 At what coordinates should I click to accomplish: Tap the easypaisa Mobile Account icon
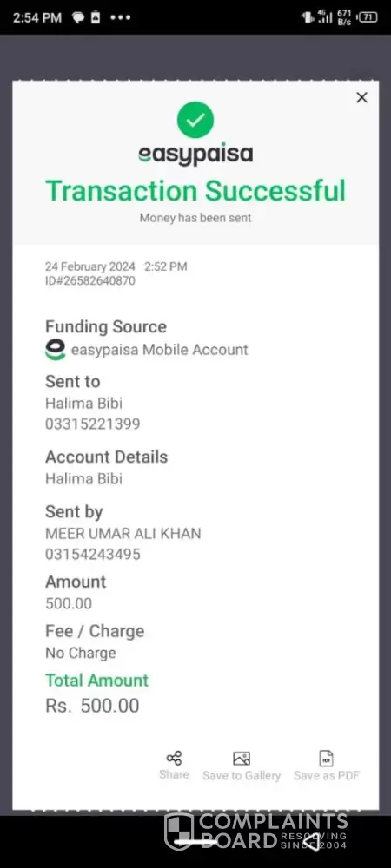[x=55, y=350]
